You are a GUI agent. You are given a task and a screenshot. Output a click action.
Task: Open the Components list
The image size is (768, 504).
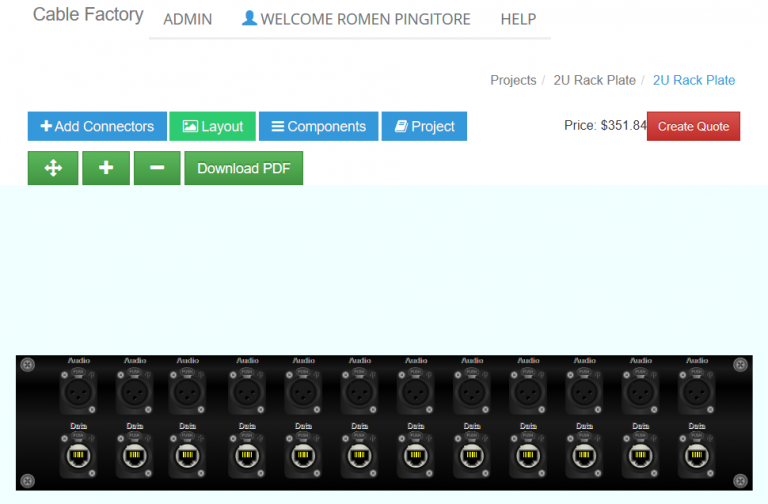[318, 126]
